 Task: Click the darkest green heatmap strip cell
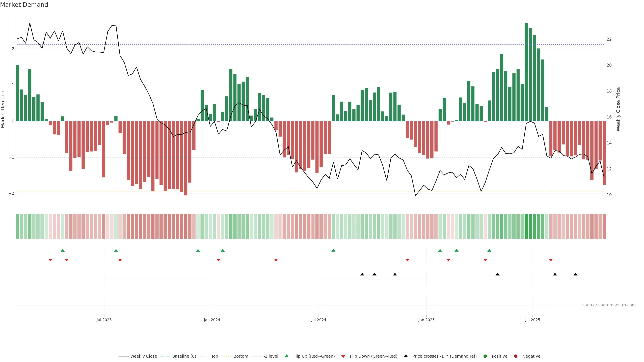pyautogui.click(x=526, y=226)
